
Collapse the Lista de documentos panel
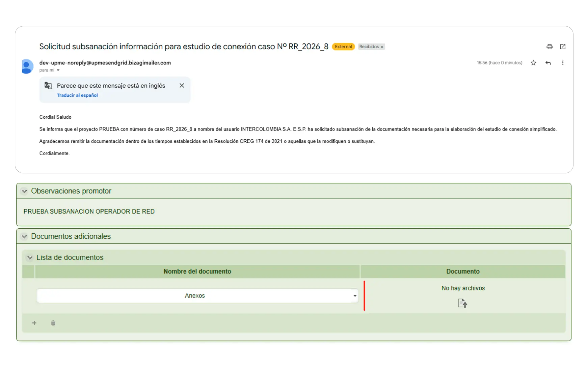click(30, 258)
